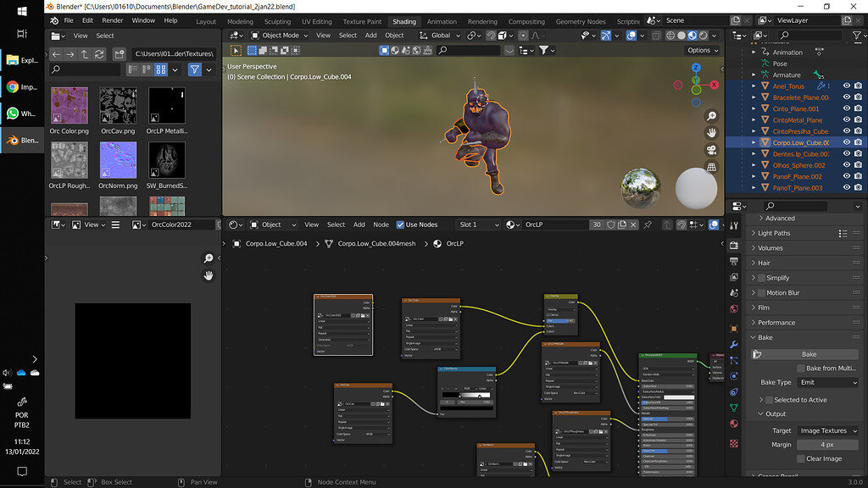Open the Render menu
The height and width of the screenshot is (488, 868).
point(113,20)
